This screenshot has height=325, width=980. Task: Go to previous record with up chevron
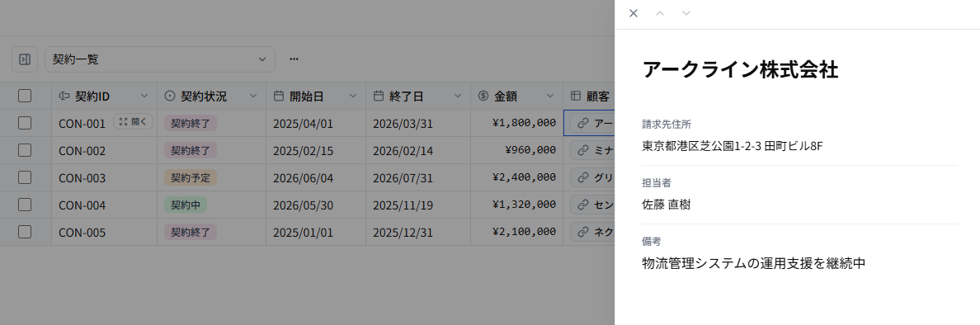click(659, 13)
